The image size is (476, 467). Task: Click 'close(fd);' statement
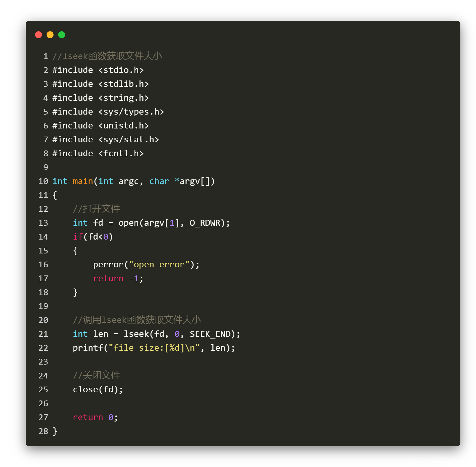98,390
